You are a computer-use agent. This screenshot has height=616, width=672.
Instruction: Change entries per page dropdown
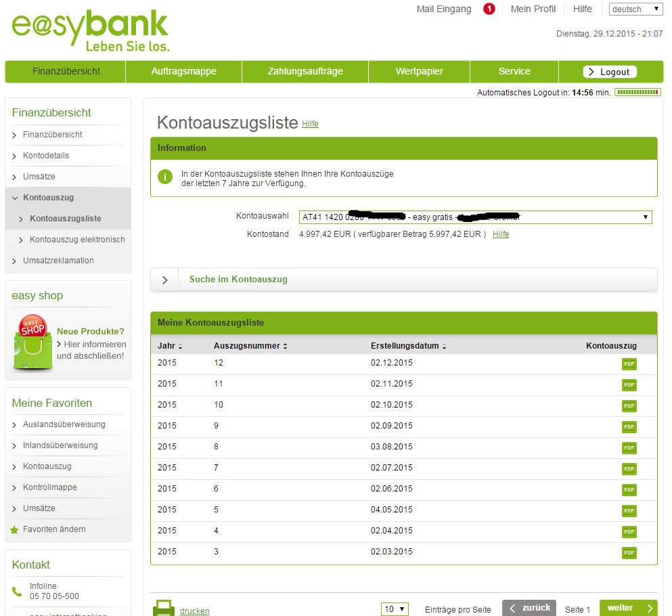tap(395, 609)
